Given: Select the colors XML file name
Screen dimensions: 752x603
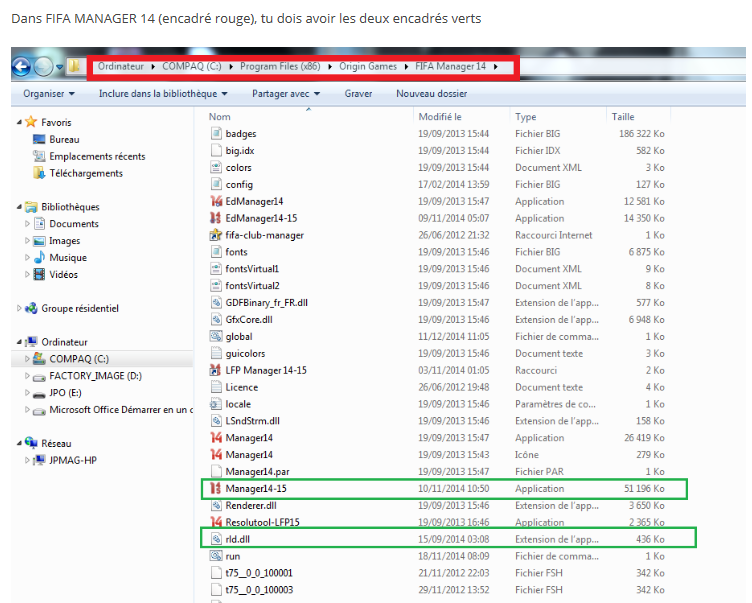Looking at the screenshot, I should tap(238, 167).
